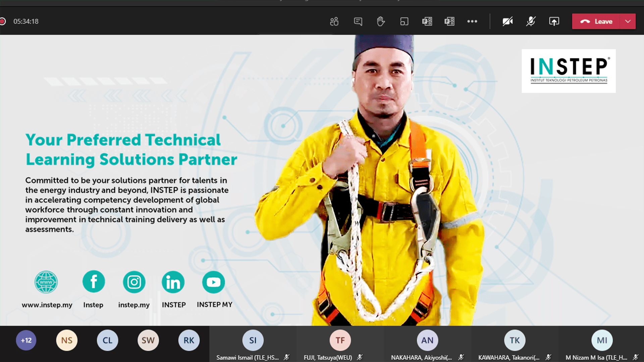
Task: Click the FUJI, Tatsuya(WEU) name label
Action: click(328, 358)
